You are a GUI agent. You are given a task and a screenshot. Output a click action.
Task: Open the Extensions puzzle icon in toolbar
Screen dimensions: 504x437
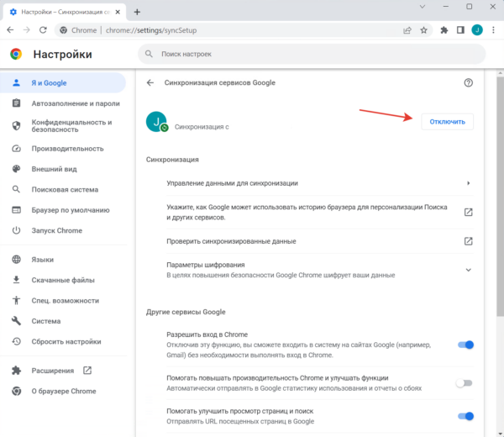point(444,30)
